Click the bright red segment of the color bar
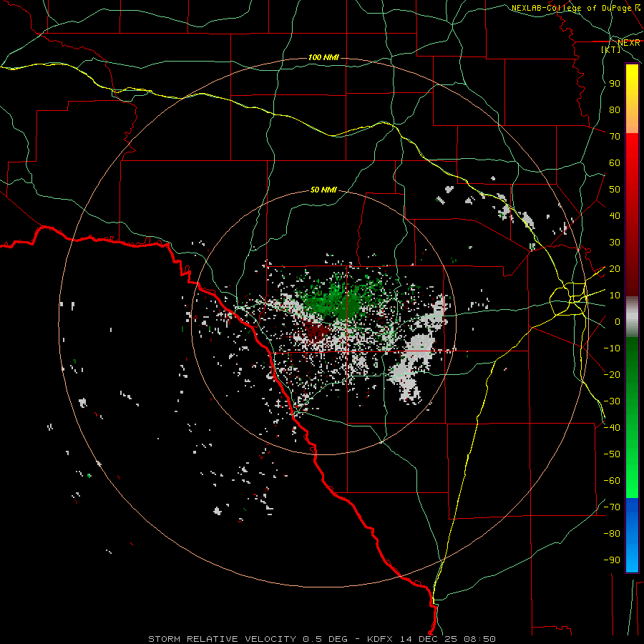The height and width of the screenshot is (644, 644). tap(632, 152)
